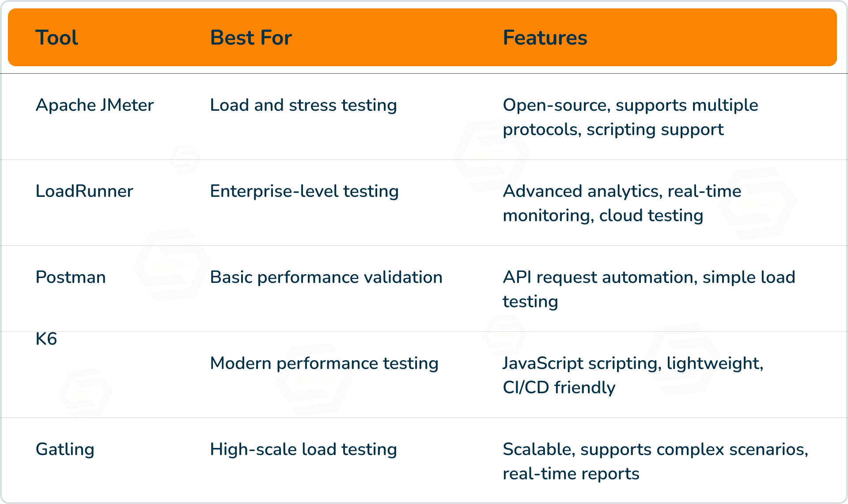Click 'Load and stress testing' cell
This screenshot has height=504, width=848.
coord(303,105)
